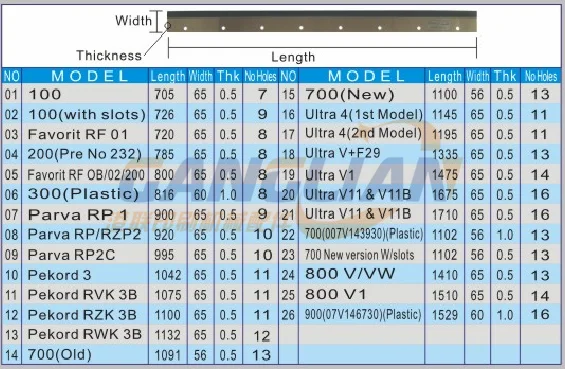Image resolution: width=565 pixels, height=369 pixels.
Task: Click the 300(Plastic) model entry
Action: click(83, 195)
